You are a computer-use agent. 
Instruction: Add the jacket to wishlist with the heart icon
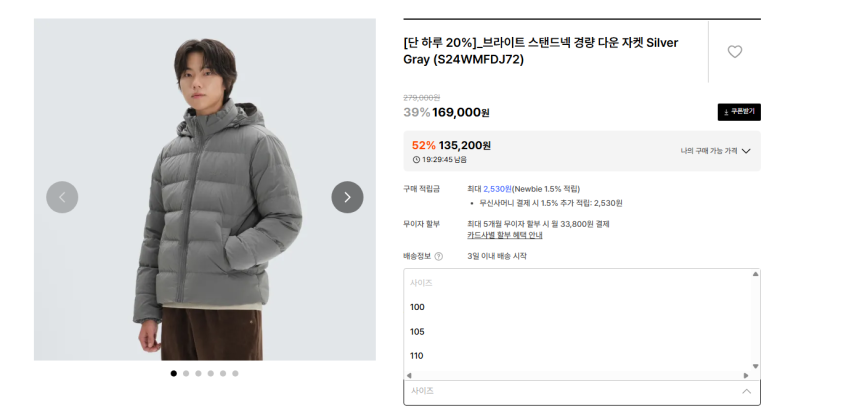click(734, 52)
